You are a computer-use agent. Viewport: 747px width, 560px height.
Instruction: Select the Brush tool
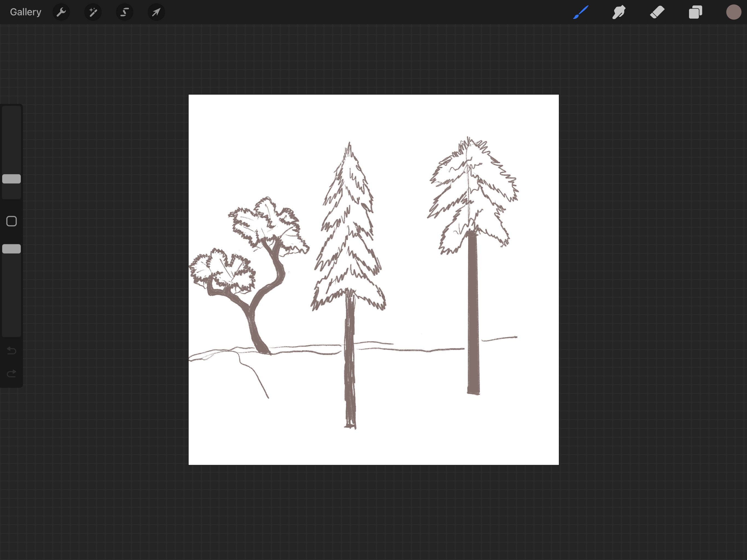pyautogui.click(x=581, y=12)
